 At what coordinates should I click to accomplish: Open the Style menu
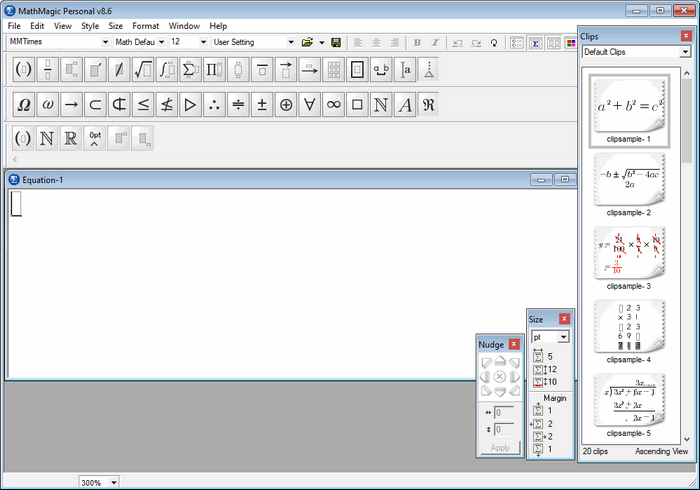click(x=90, y=26)
